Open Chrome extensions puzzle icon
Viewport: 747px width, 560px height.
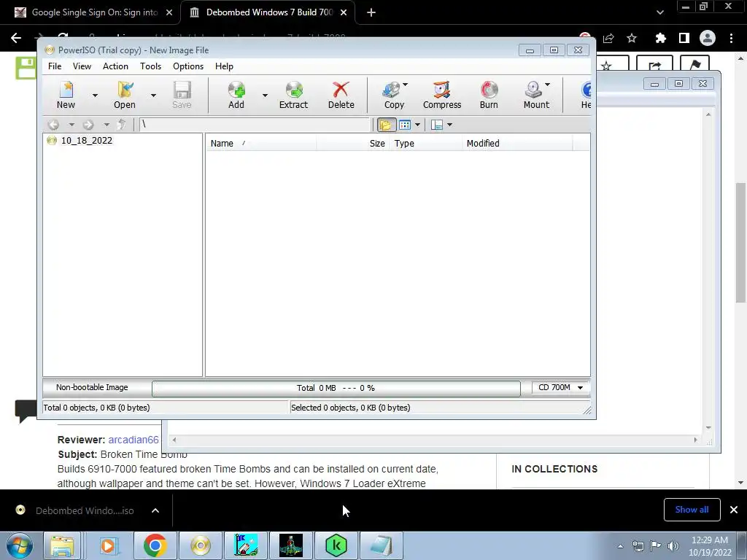660,38
